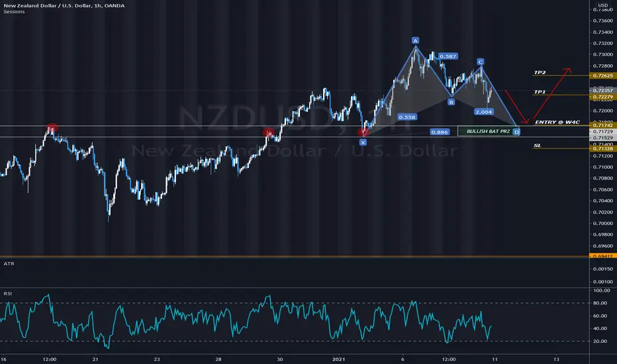Click the 2.004 ratio label
The height and width of the screenshot is (364, 617).
tap(483, 112)
